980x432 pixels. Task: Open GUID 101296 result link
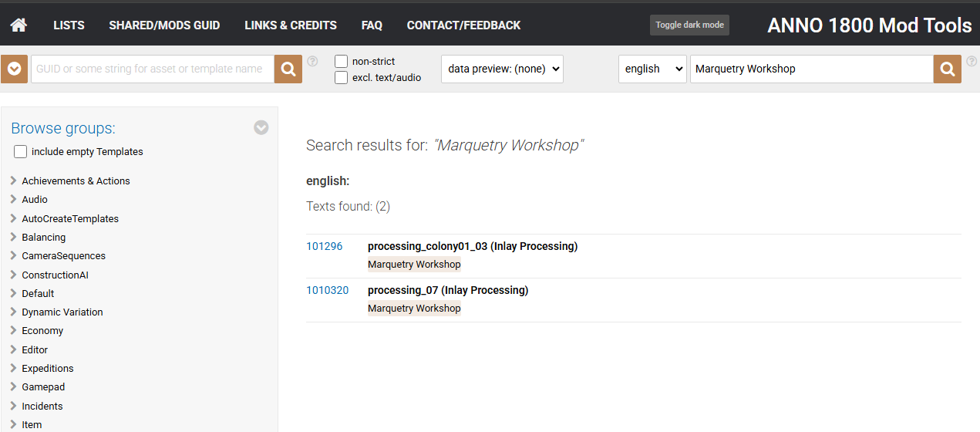pyautogui.click(x=324, y=247)
